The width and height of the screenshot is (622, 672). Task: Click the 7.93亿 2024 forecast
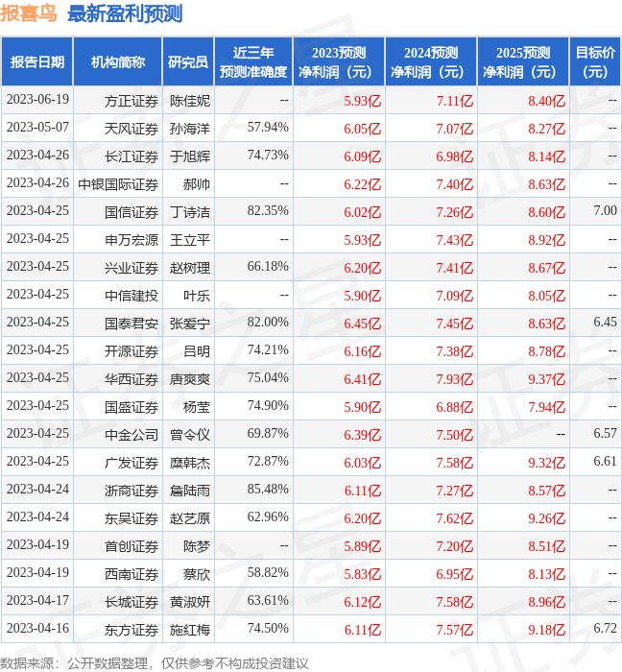[455, 379]
